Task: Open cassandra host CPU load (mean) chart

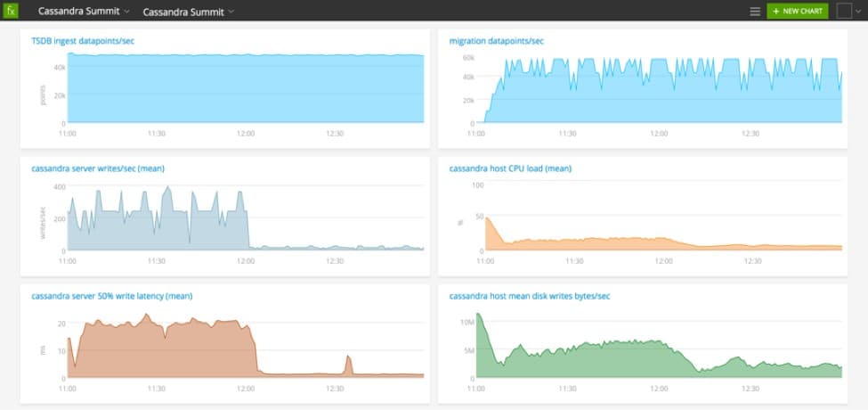Action: click(x=510, y=168)
